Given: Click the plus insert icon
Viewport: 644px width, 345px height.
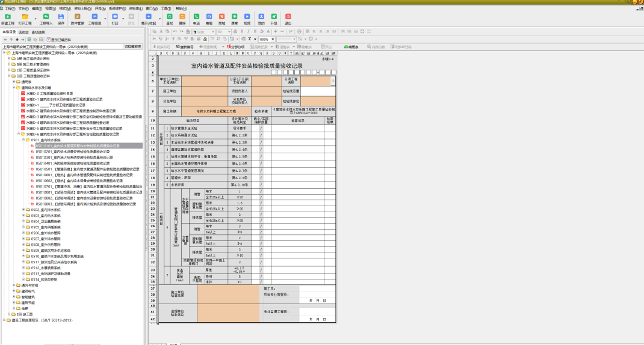Looking at the screenshot, I should click(275, 32).
